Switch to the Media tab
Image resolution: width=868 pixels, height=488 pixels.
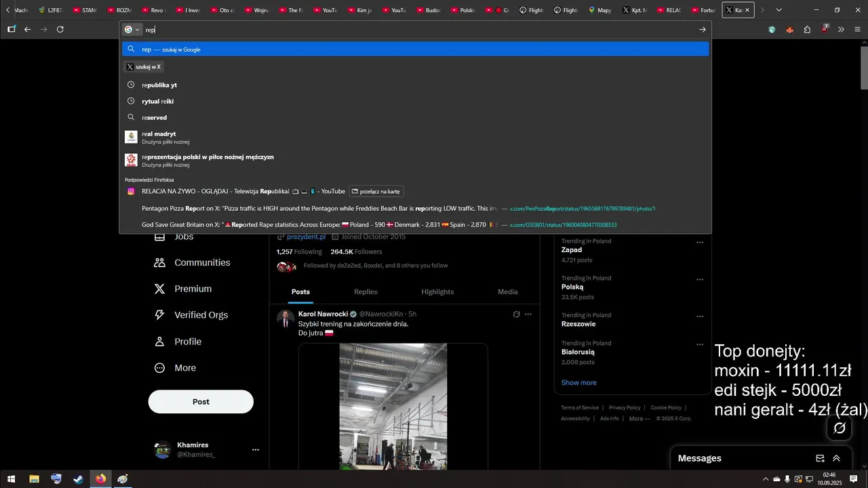[x=507, y=292]
